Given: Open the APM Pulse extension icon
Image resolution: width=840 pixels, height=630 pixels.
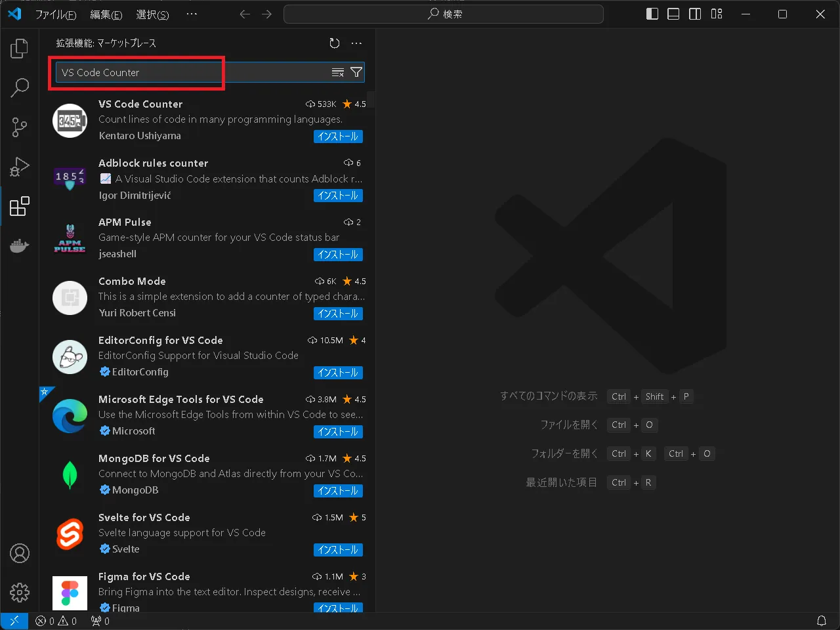Looking at the screenshot, I should 70,239.
